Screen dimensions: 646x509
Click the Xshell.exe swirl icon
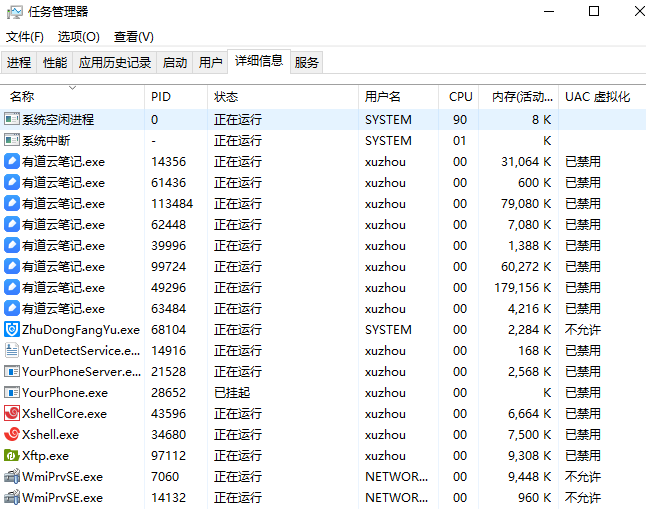pyautogui.click(x=12, y=434)
